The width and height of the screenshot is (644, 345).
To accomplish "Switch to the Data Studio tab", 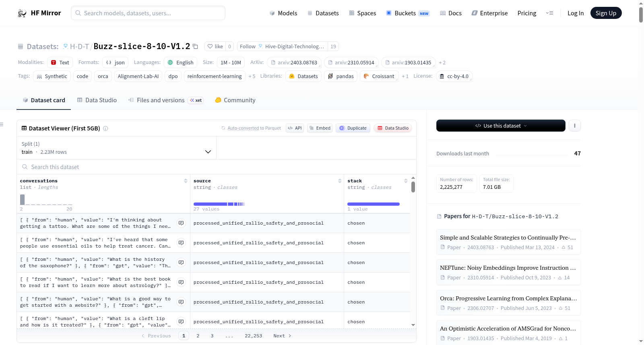I will pos(97,100).
